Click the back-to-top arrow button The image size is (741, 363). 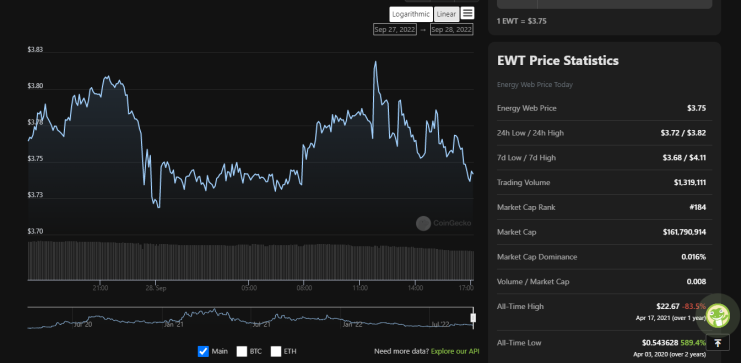click(717, 343)
